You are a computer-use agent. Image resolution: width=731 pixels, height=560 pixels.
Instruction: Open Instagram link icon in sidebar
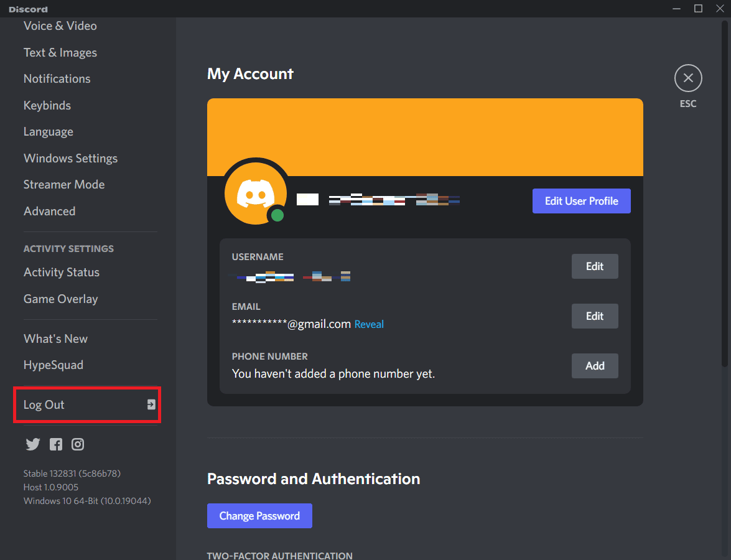[x=78, y=444]
